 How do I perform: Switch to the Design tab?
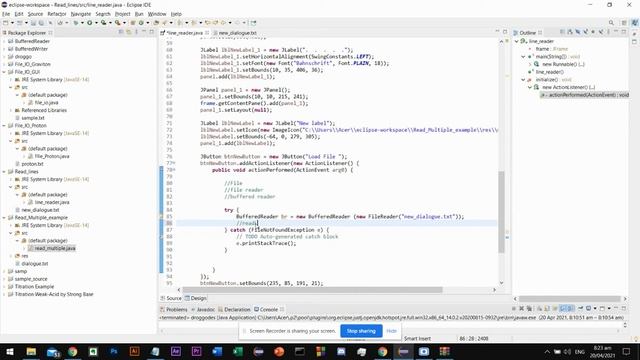tap(196, 298)
